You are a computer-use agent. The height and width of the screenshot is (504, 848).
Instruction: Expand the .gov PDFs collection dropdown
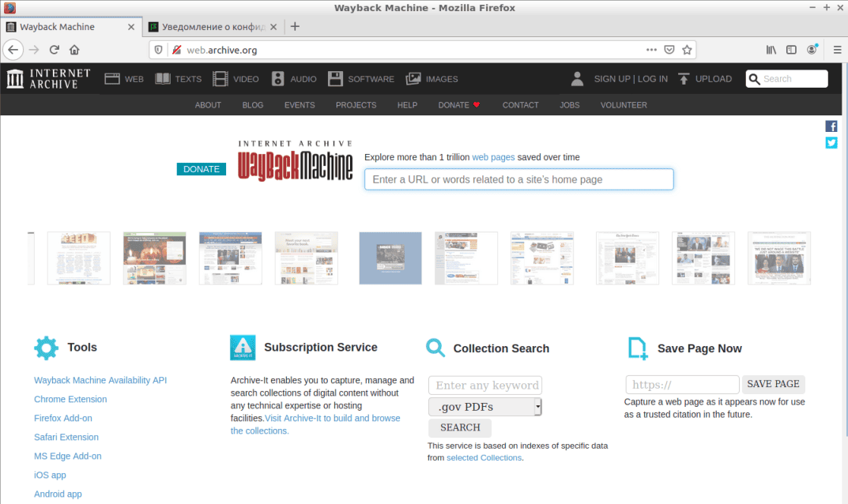tap(537, 407)
